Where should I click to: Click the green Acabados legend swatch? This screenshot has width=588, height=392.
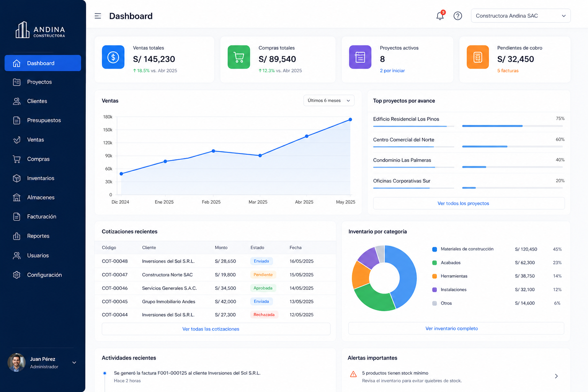point(434,263)
